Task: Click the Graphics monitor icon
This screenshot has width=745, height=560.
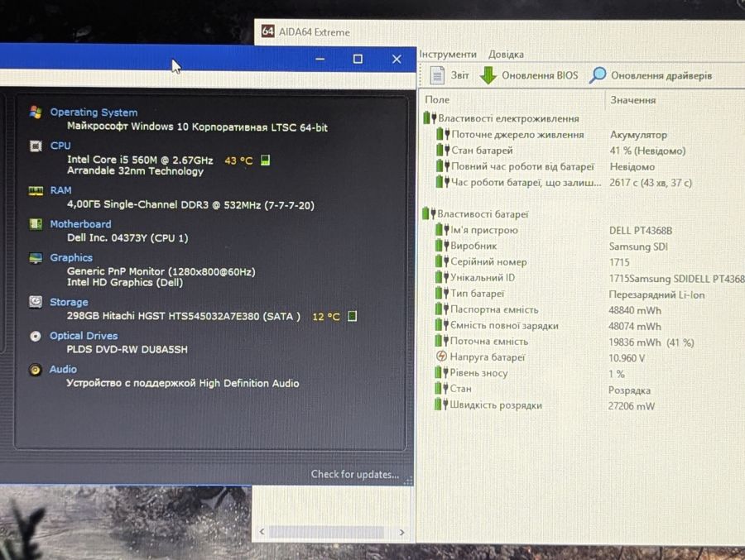Action: point(36,257)
